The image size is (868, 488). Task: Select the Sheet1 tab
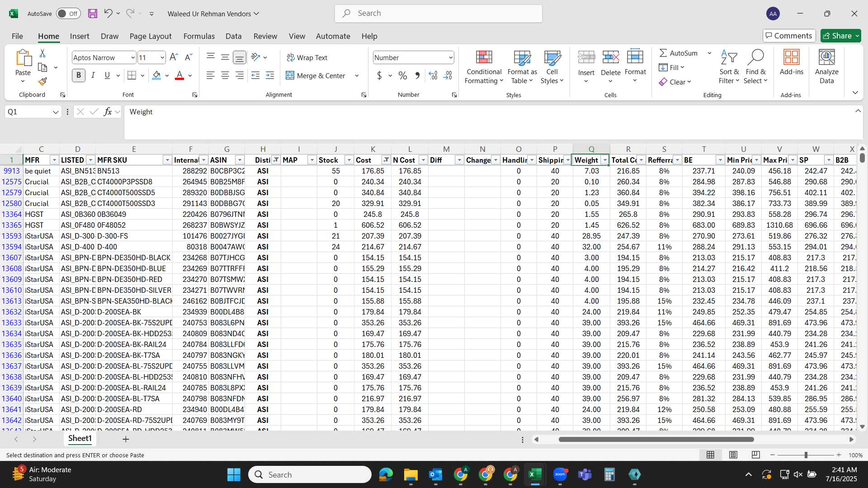pos(80,438)
